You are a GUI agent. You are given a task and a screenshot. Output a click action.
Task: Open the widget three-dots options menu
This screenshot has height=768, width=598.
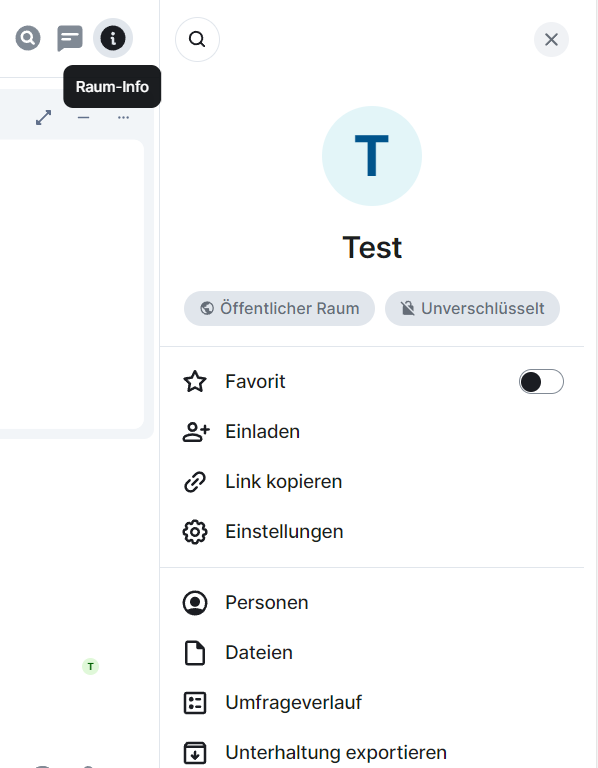[x=123, y=118]
